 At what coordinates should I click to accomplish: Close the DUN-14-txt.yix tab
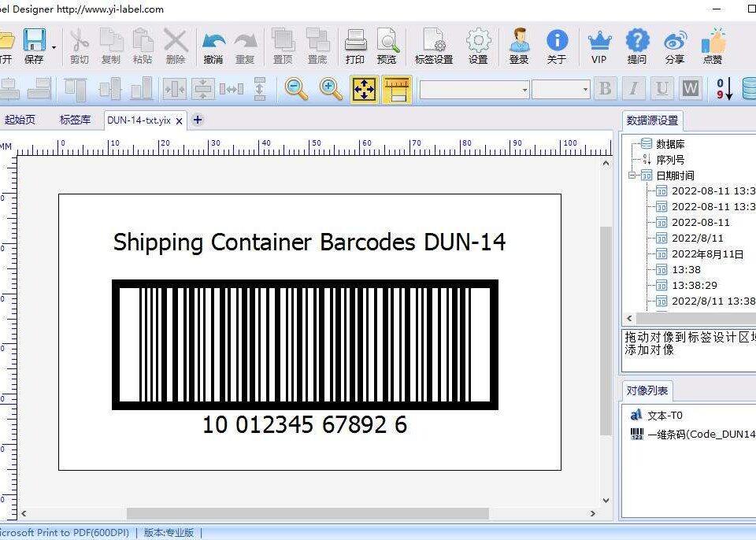pyautogui.click(x=179, y=121)
